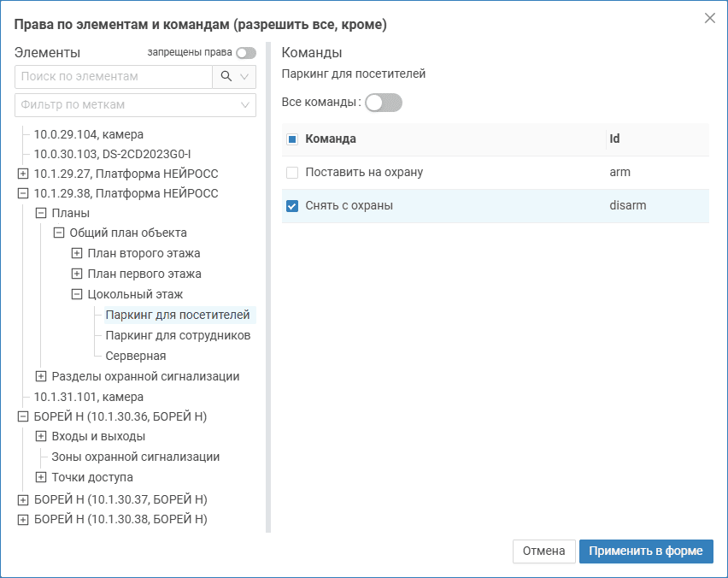Expand 'Разделы охранной сигнализации' node

click(41, 377)
